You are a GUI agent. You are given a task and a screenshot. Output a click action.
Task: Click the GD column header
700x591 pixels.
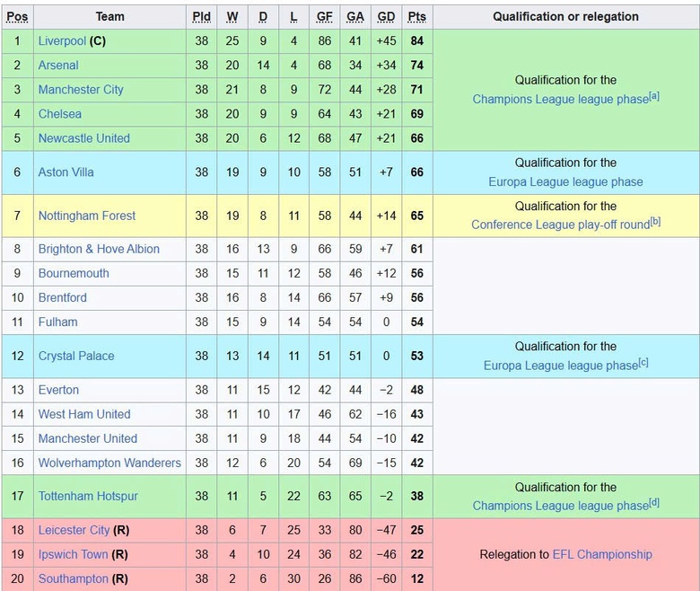pyautogui.click(x=386, y=17)
